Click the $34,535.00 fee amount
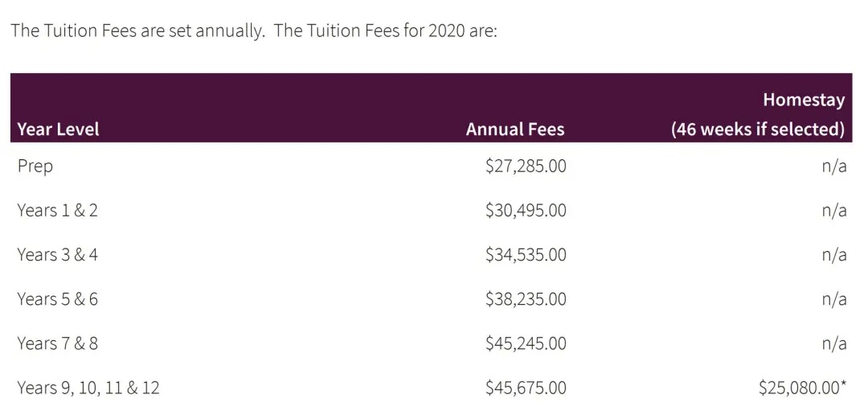 click(x=526, y=255)
